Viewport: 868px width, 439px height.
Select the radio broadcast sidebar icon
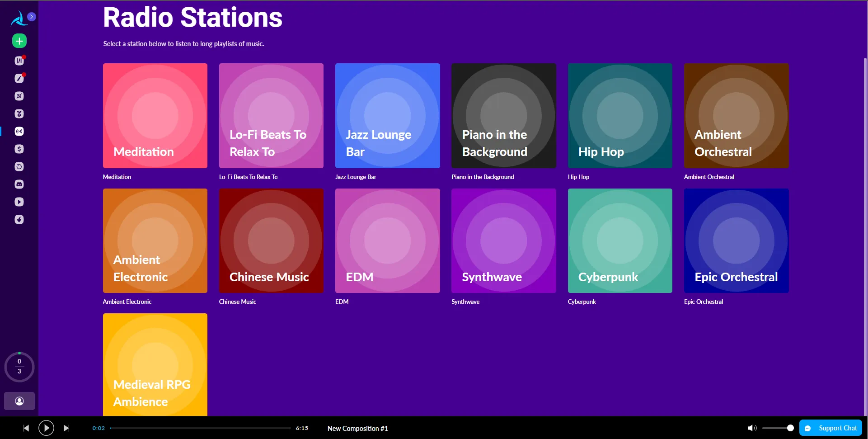click(x=19, y=131)
